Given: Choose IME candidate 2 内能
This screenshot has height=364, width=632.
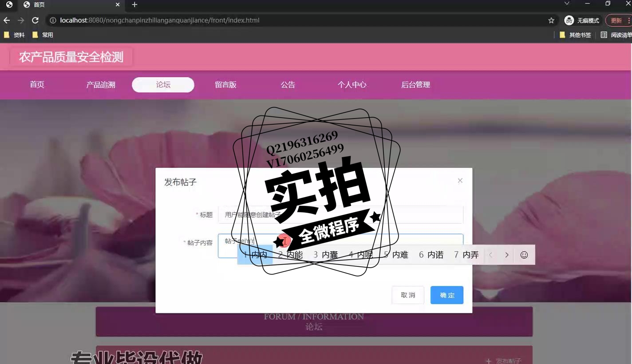Looking at the screenshot, I should tap(290, 255).
